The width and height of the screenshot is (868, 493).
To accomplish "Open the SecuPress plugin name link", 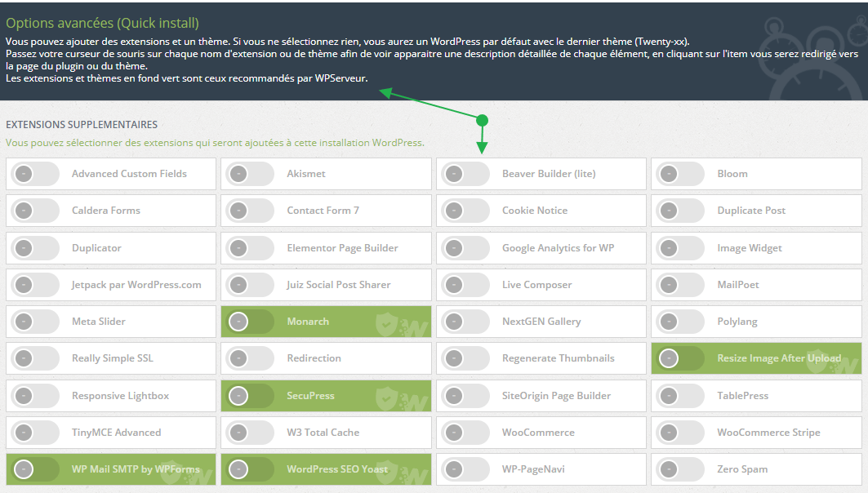I will [310, 396].
